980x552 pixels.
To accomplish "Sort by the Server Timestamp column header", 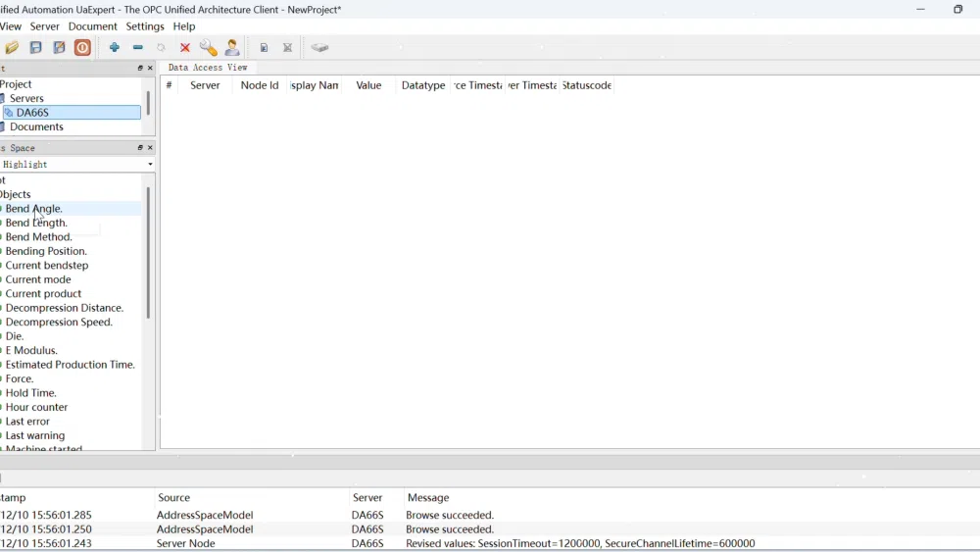I will pyautogui.click(x=532, y=85).
